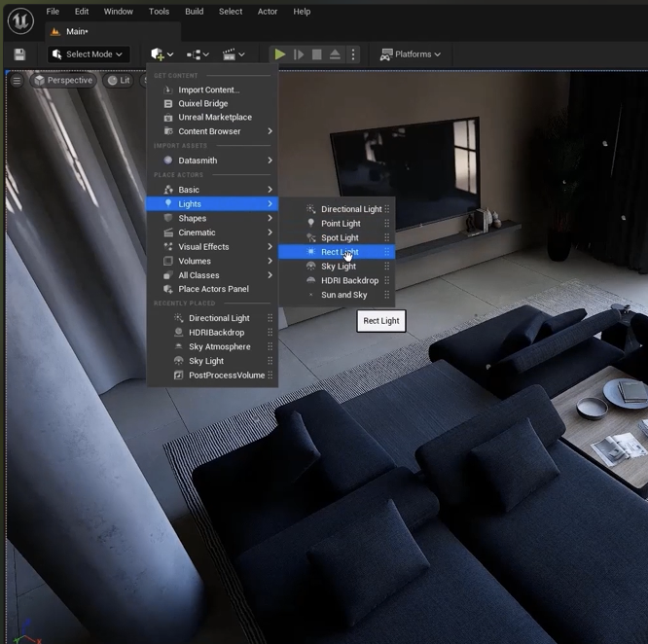Image resolution: width=648 pixels, height=644 pixels.
Task: Click drag handle beside Sky Atmosphere
Action: point(270,346)
